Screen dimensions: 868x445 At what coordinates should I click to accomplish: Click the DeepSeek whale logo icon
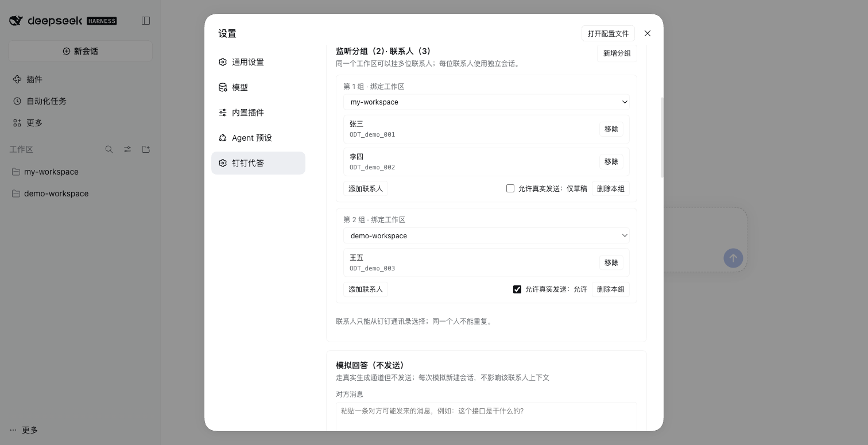click(15, 21)
